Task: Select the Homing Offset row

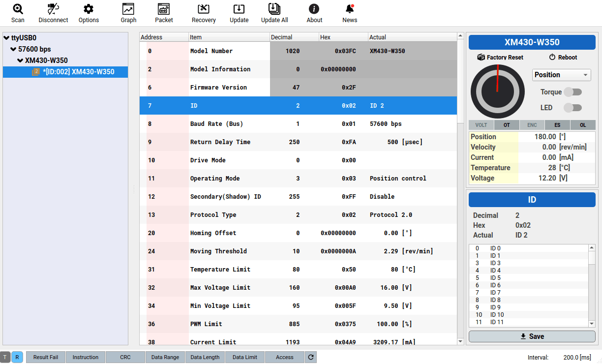Action: coord(298,233)
